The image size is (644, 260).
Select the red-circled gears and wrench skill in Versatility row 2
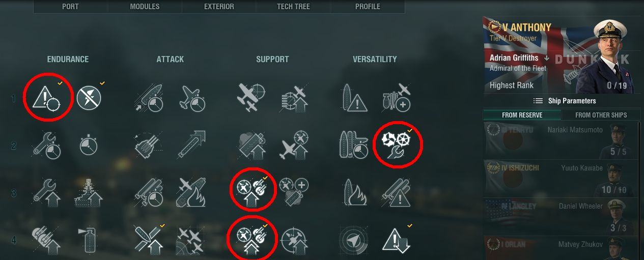398,145
